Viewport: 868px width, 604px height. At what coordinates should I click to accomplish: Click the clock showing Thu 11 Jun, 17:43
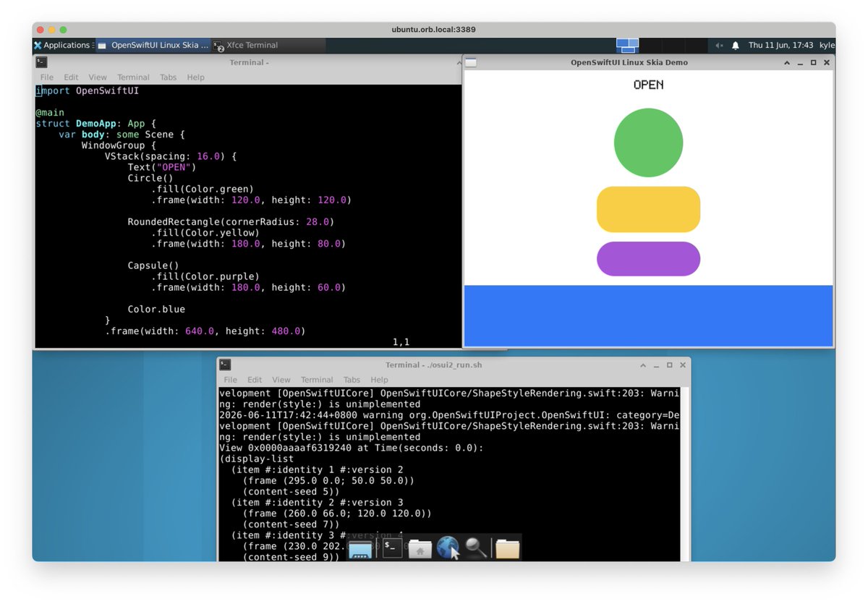tap(780, 45)
